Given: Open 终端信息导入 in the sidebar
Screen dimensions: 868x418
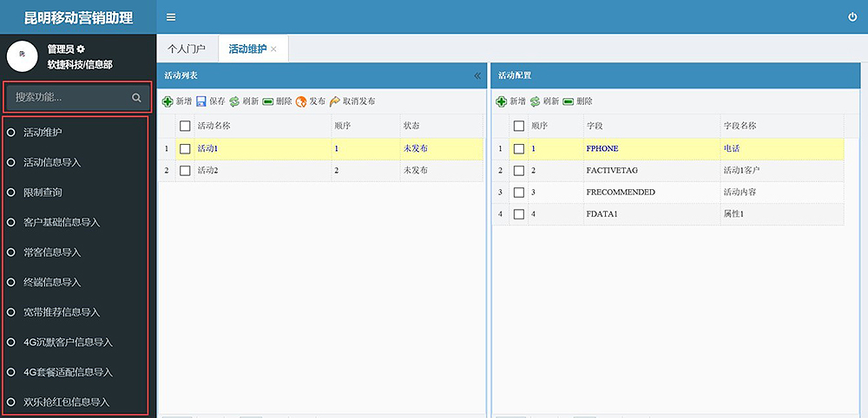Looking at the screenshot, I should (52, 283).
